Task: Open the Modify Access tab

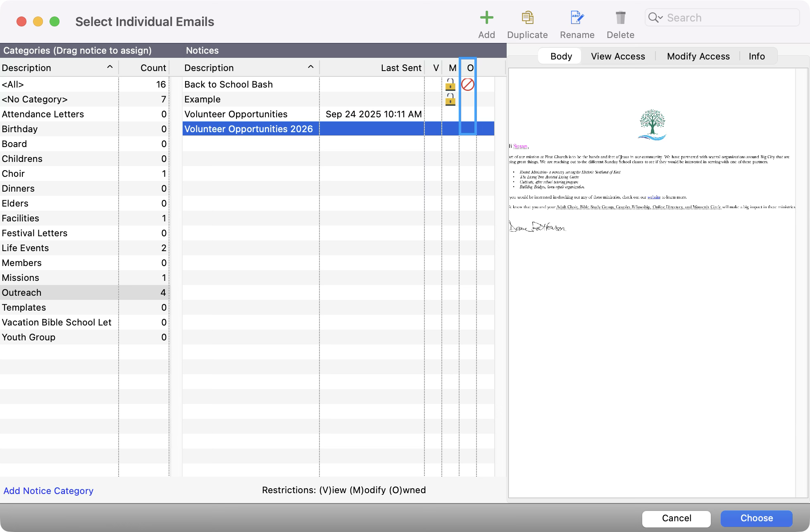Action: (698, 56)
